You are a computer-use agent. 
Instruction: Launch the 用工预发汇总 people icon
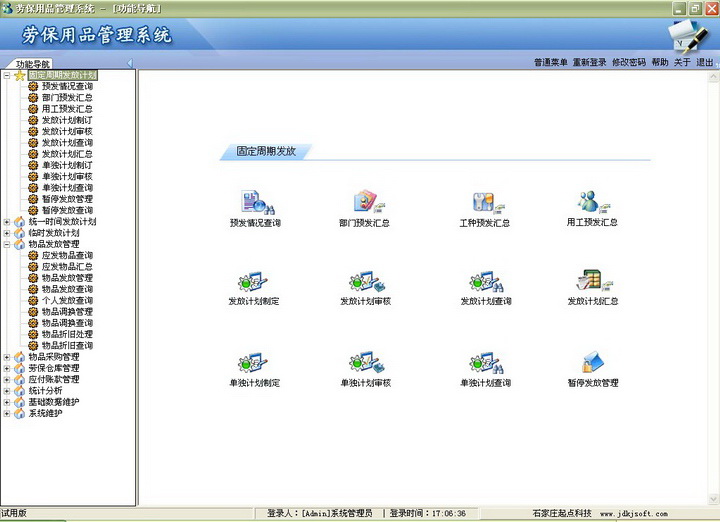point(590,203)
